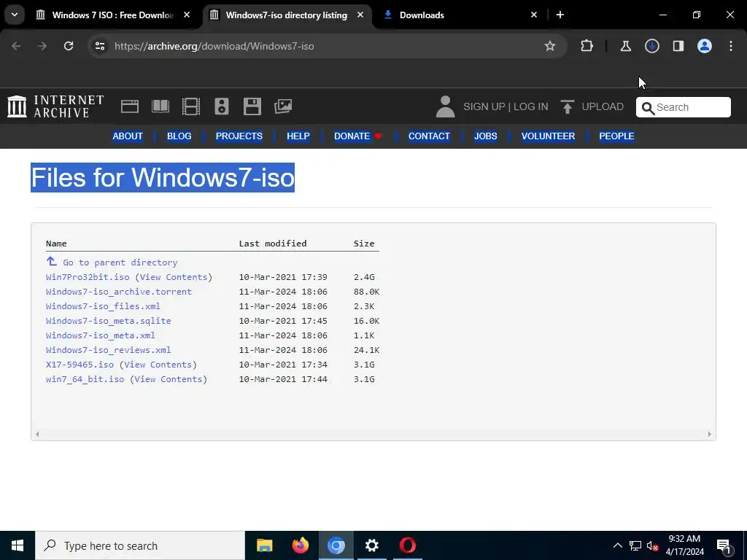
Task: Download X17-59465.iso file
Action: click(80, 365)
